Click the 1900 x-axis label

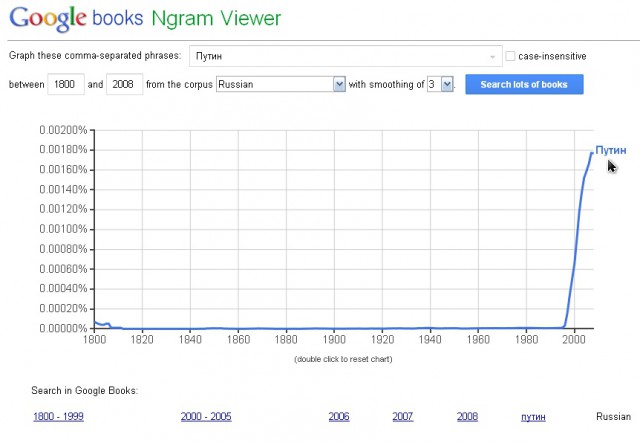(x=334, y=339)
